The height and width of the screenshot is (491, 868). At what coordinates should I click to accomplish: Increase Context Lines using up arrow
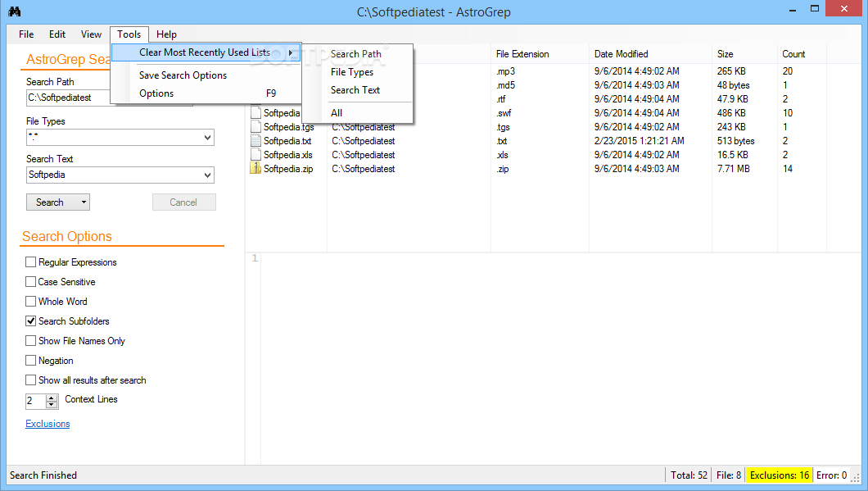click(x=52, y=398)
